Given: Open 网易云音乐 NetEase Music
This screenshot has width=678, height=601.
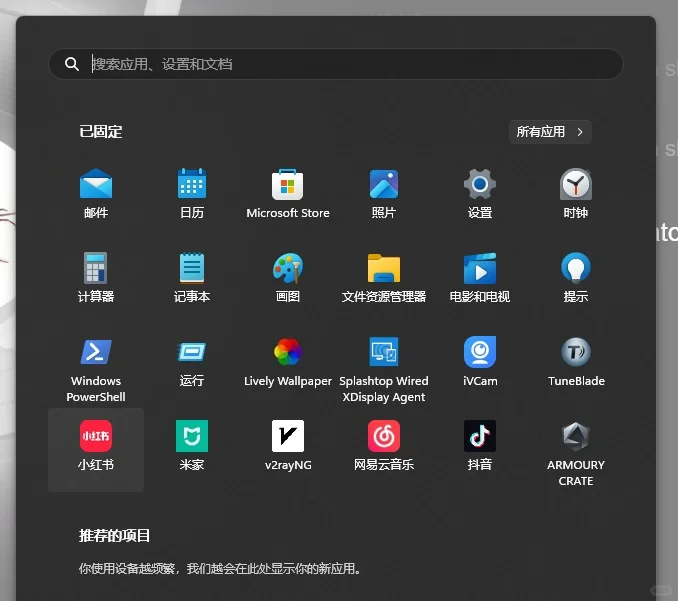Looking at the screenshot, I should tap(384, 445).
